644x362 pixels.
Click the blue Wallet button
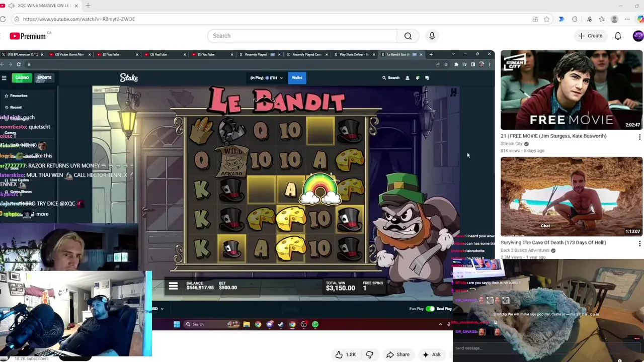(x=297, y=77)
